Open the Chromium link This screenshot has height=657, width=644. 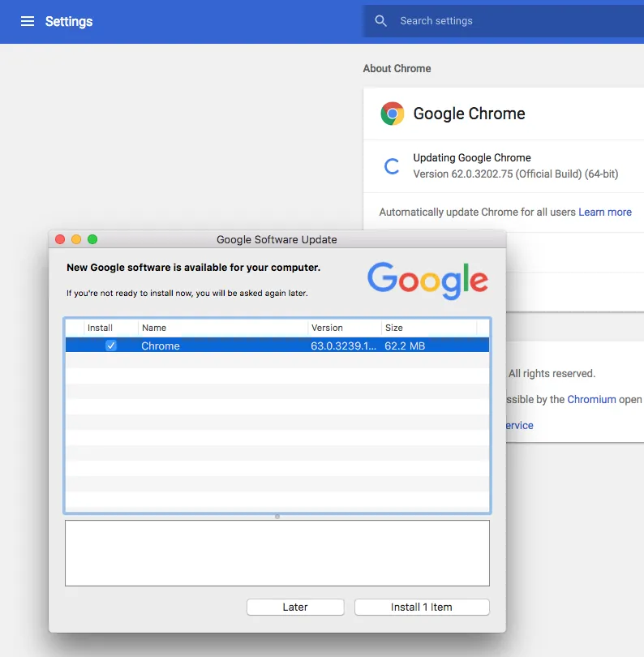pos(591,399)
